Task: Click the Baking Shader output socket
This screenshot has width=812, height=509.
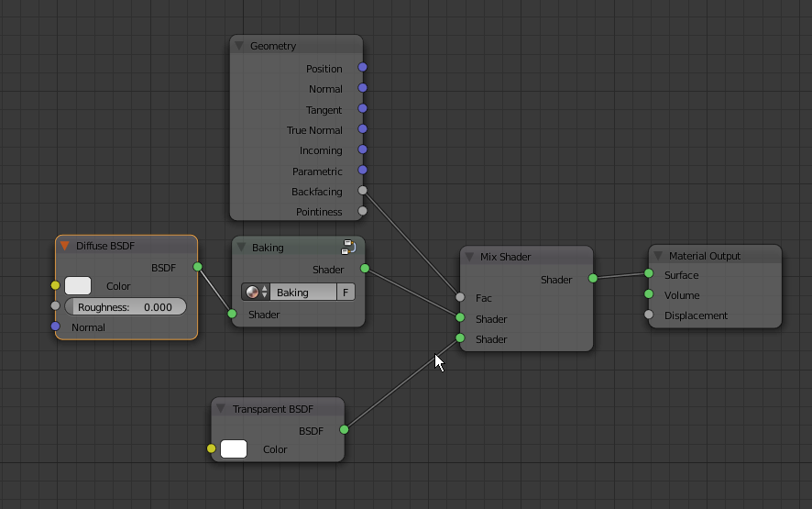Action: 365,268
